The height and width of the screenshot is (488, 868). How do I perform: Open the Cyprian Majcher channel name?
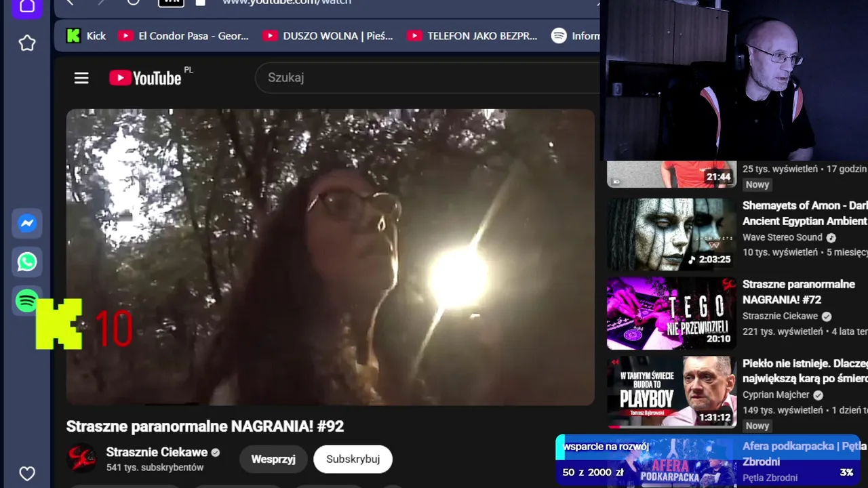click(776, 394)
